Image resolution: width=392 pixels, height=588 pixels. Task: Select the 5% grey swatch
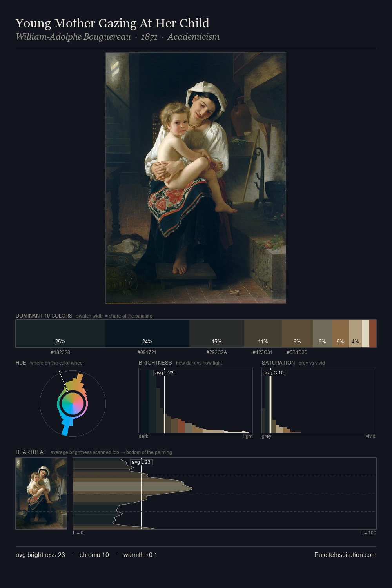click(x=323, y=334)
